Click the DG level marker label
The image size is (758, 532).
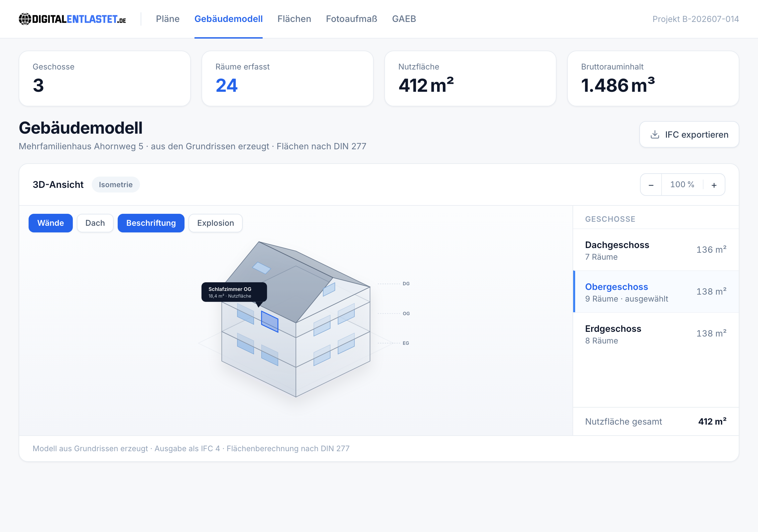coord(406,284)
